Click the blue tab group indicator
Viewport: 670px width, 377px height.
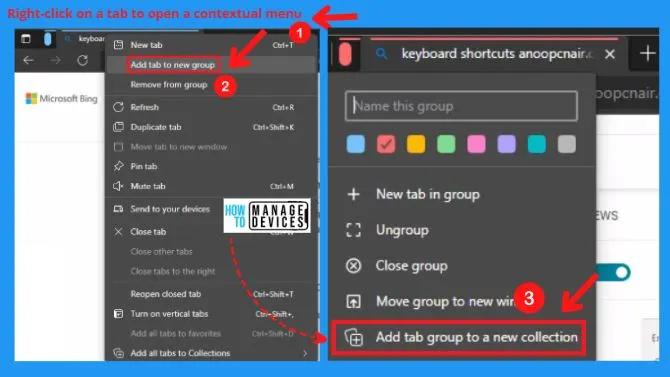pyautogui.click(x=48, y=39)
